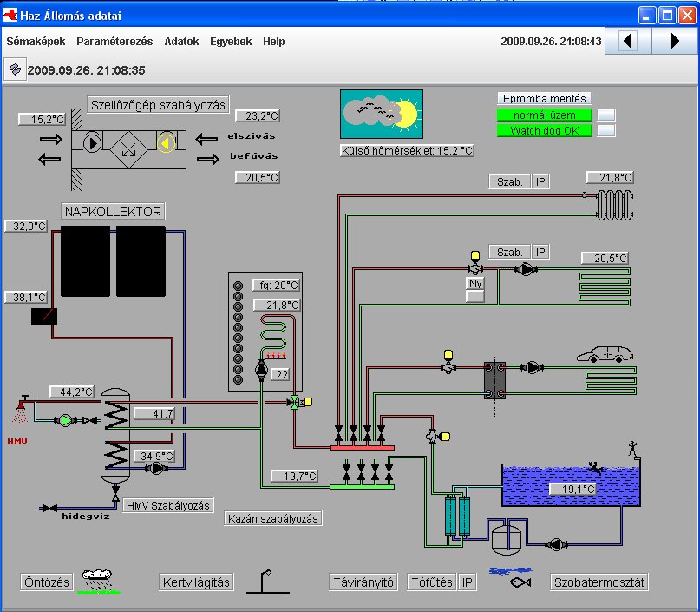The image size is (700, 612).
Task: Toggle the blank box below Ny
Action: coord(475,296)
